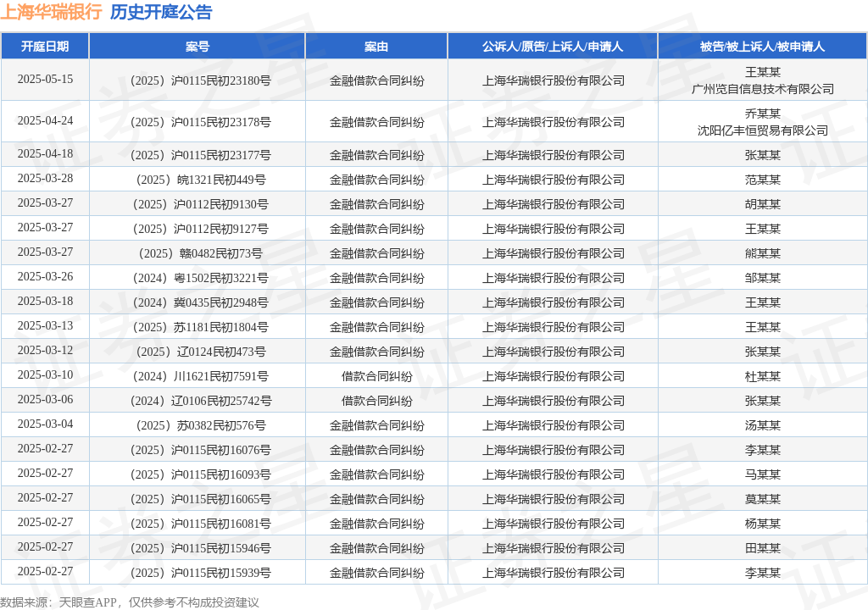Click case number 沪0115民初23178号

[x=200, y=122]
